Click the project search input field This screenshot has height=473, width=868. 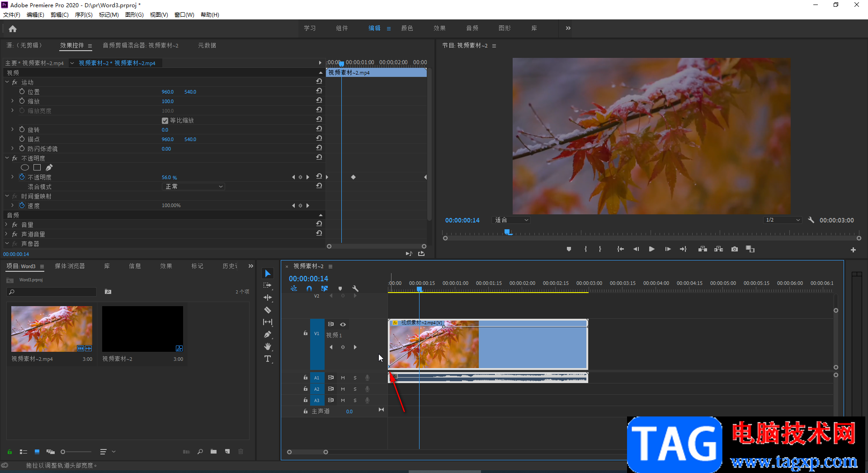(x=52, y=292)
